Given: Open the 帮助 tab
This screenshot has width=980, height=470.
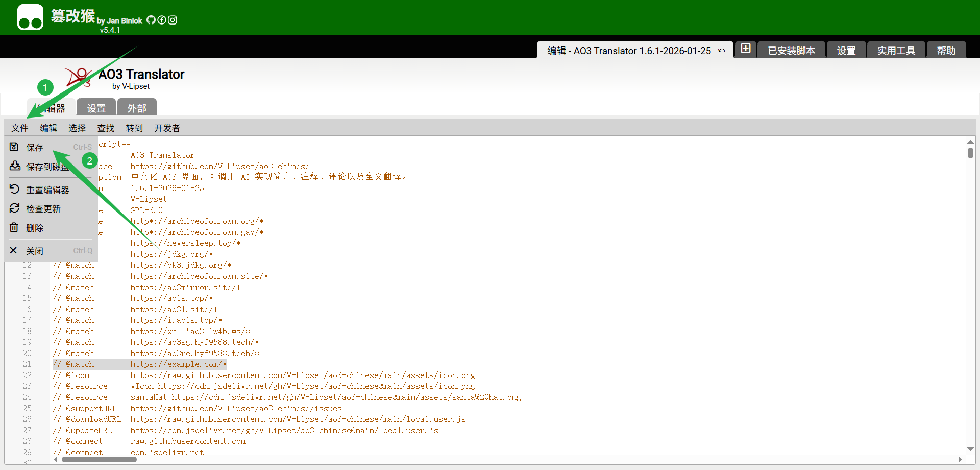Looking at the screenshot, I should [946, 51].
